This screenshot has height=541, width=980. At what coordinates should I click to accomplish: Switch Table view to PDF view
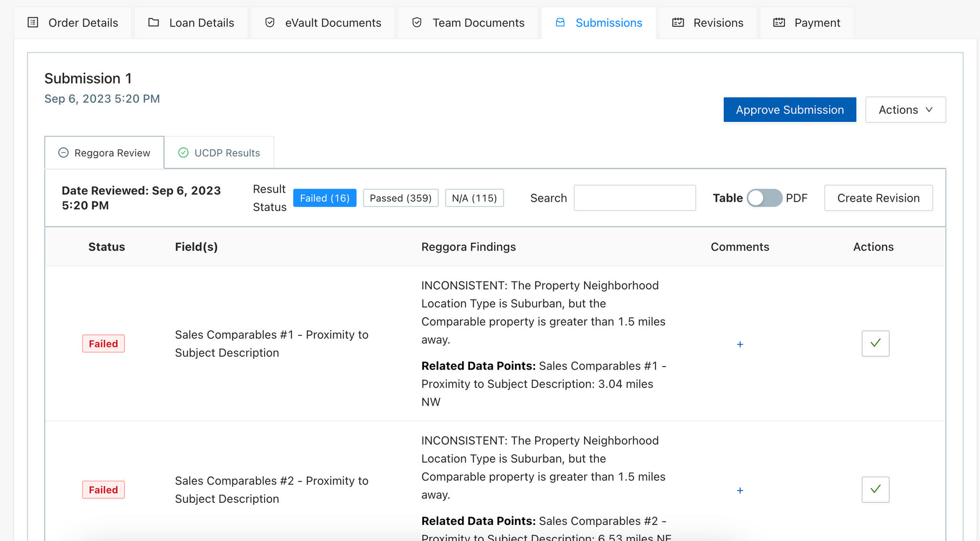(x=763, y=198)
